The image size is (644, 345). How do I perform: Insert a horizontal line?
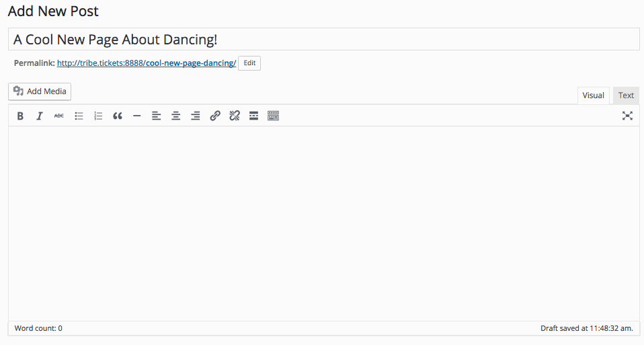pos(137,116)
